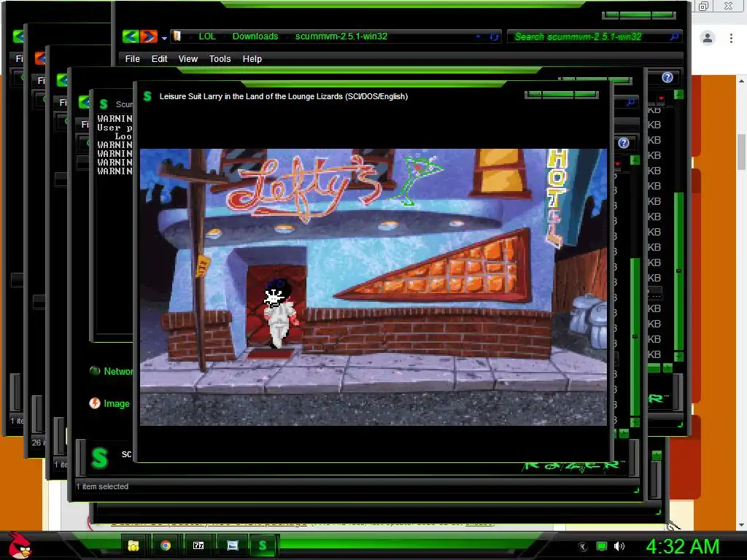
Task: Click the Angry Birds start button
Action: click(20, 545)
